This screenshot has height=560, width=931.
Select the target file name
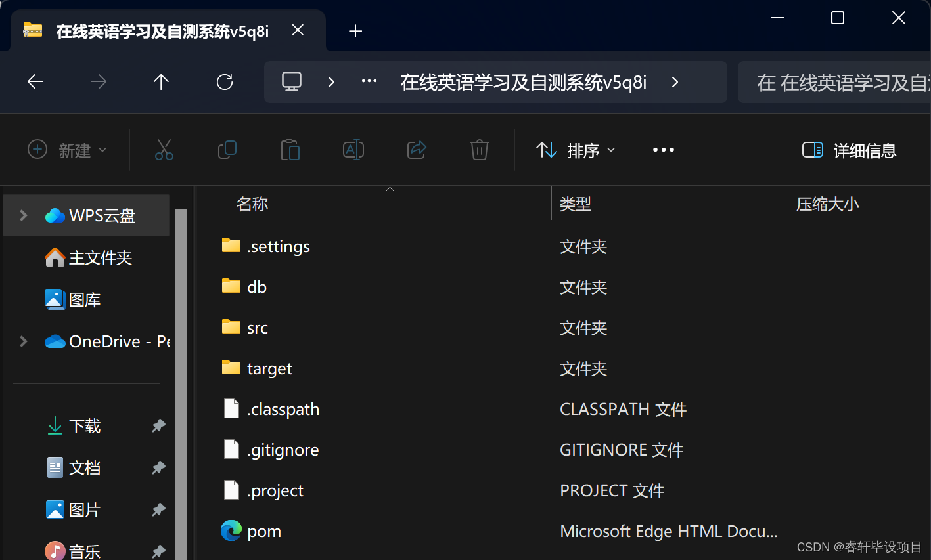click(x=269, y=368)
